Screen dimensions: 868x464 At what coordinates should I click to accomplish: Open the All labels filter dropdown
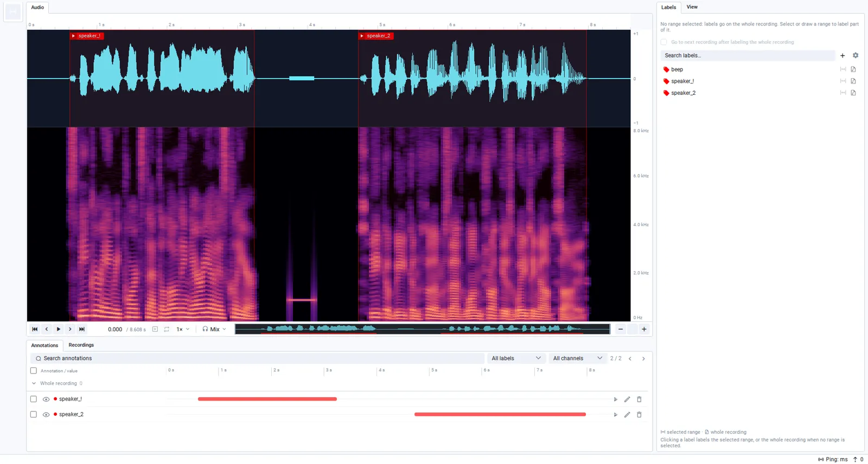tap(516, 358)
